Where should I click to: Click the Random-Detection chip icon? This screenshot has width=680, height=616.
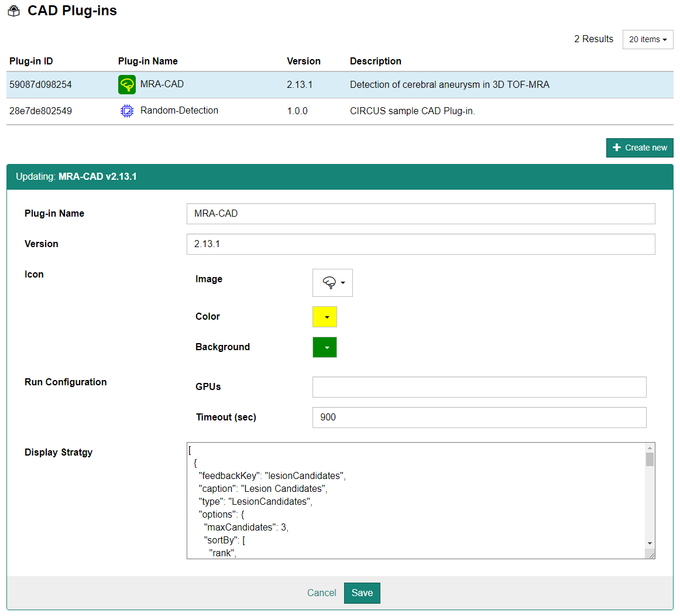pos(127,111)
